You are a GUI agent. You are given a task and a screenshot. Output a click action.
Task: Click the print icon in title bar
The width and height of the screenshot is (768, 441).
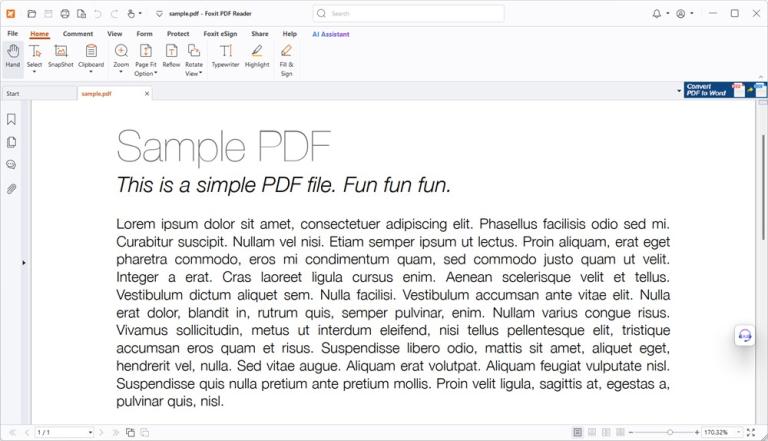[65, 14]
